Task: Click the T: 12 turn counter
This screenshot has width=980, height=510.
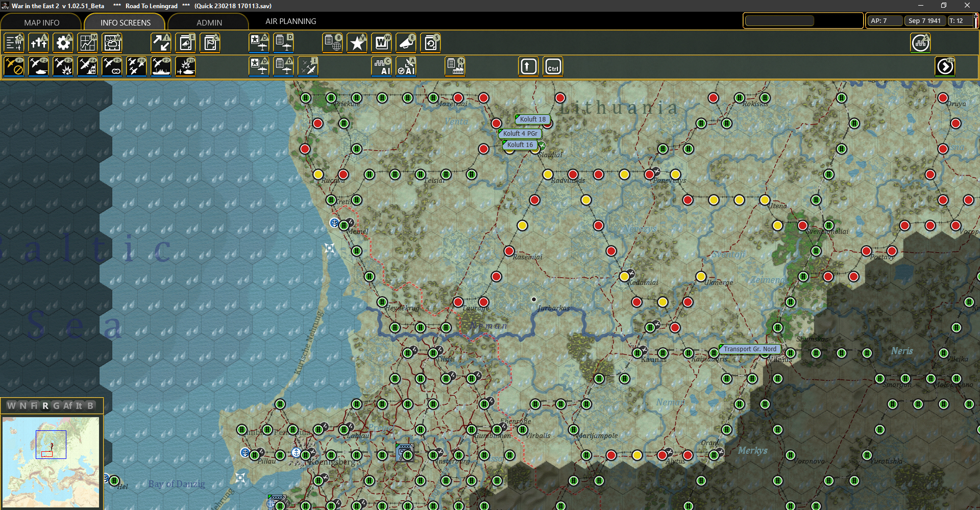Action: tap(960, 21)
